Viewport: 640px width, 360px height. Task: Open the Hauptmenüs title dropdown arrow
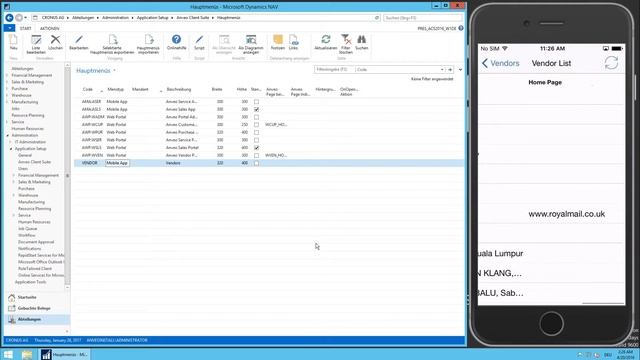click(x=114, y=71)
